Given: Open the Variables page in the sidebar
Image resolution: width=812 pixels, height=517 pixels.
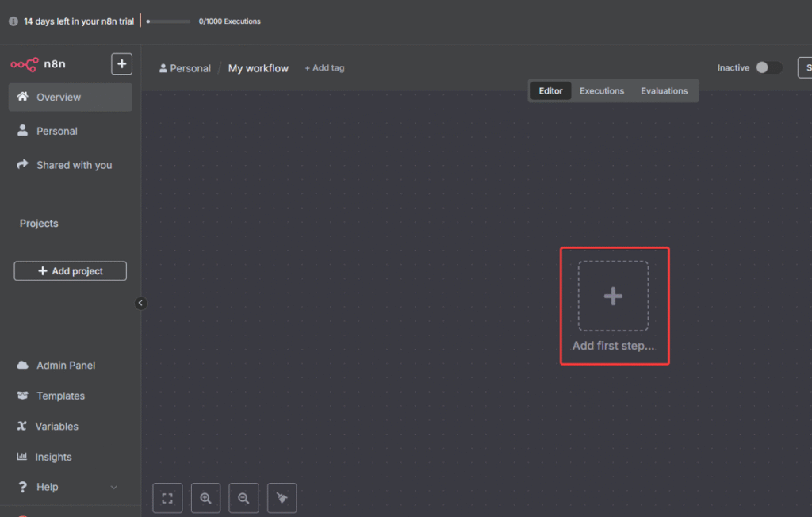Looking at the screenshot, I should [57, 426].
